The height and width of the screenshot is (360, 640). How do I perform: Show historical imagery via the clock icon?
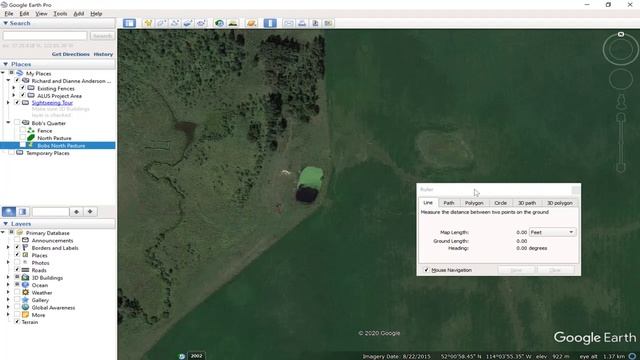219,23
